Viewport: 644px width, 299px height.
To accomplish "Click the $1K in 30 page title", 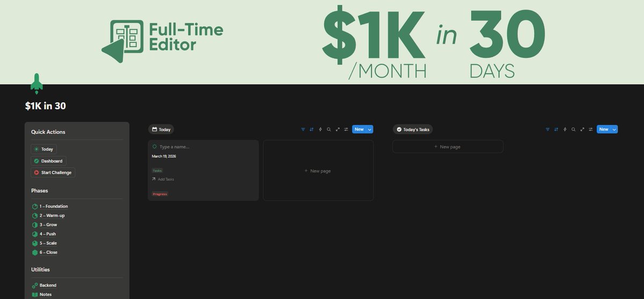I will 46,106.
